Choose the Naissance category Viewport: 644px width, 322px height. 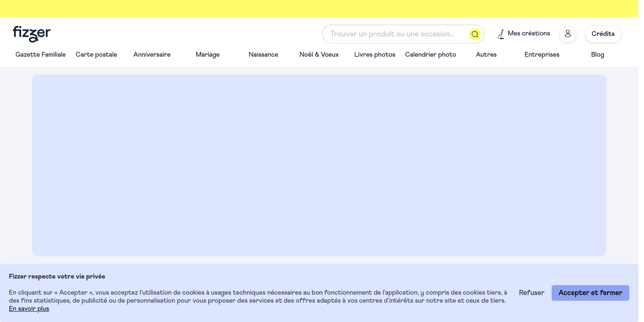263,55
